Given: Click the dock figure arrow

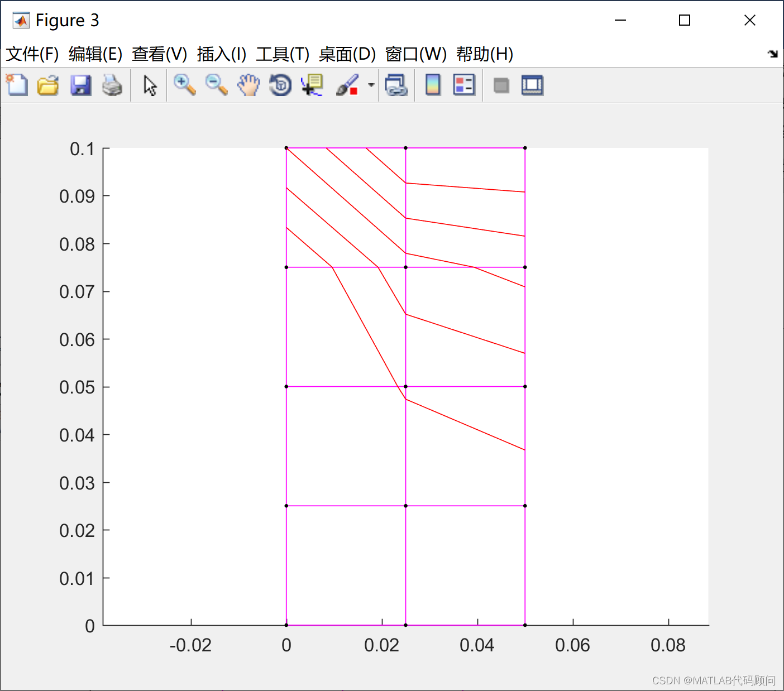Looking at the screenshot, I should pyautogui.click(x=773, y=54).
